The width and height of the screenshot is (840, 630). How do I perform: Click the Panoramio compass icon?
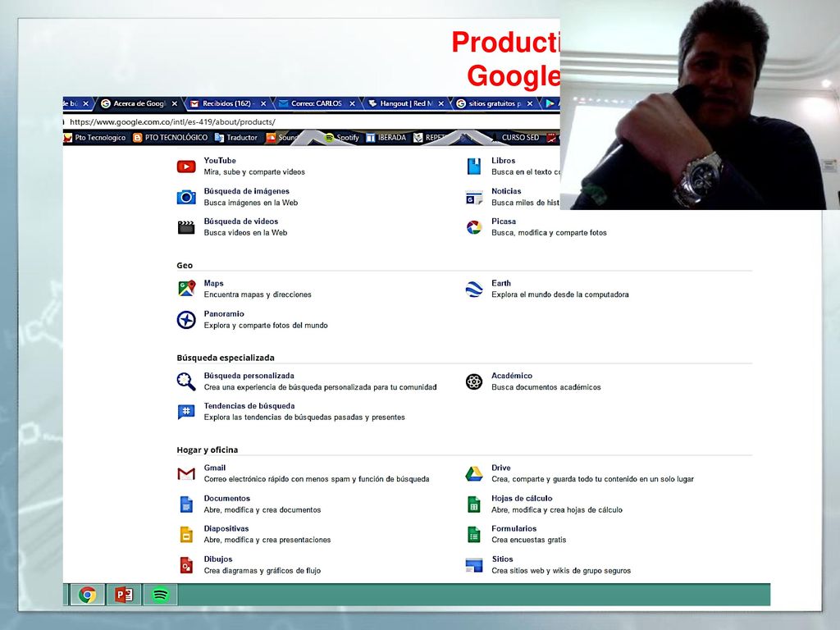(186, 320)
